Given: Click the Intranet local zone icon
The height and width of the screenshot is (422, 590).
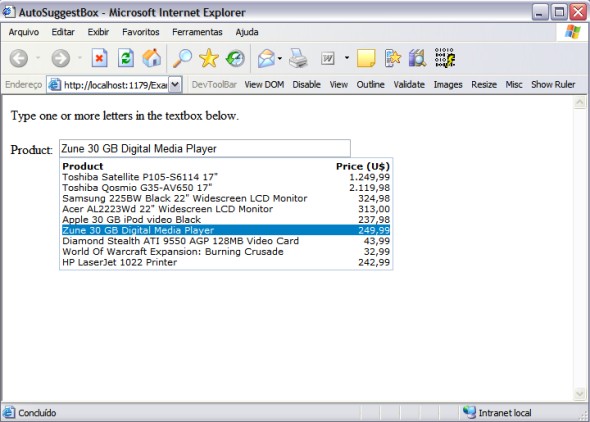Looking at the screenshot, I should point(469,412).
